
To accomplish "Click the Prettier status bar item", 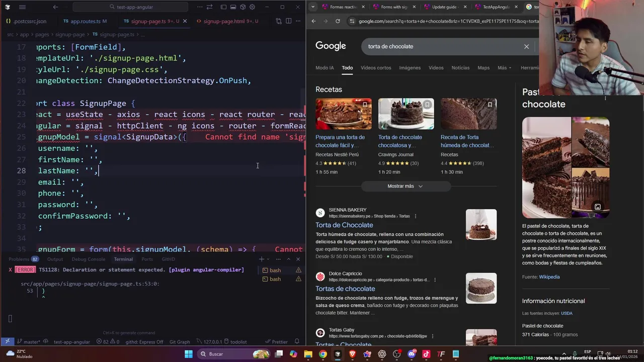I will 276,341.
